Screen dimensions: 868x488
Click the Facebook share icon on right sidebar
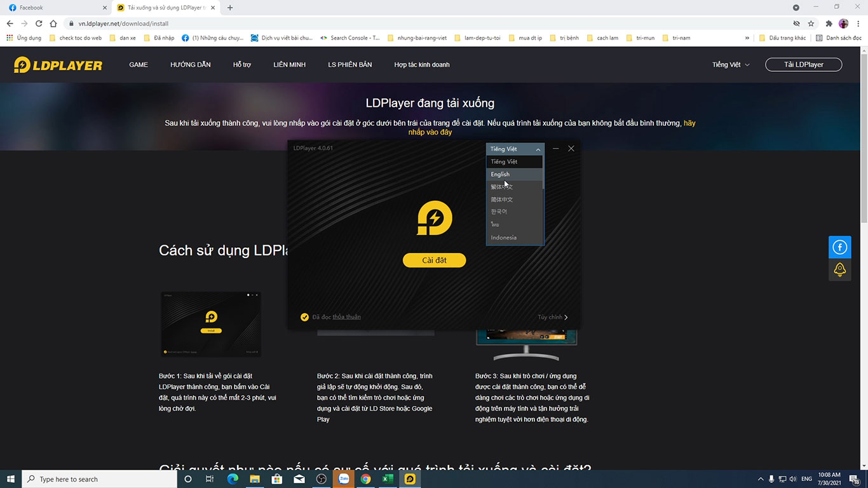(839, 247)
